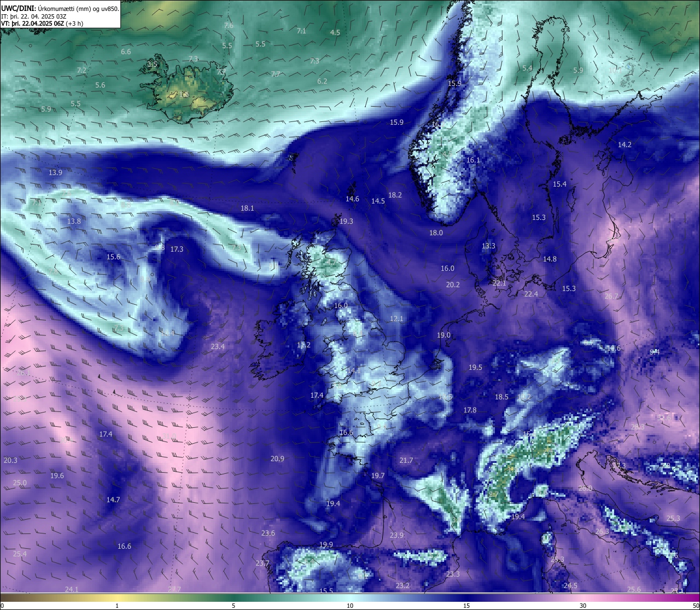Click the 6.2 value label
700x610 pixels.
(x=322, y=82)
